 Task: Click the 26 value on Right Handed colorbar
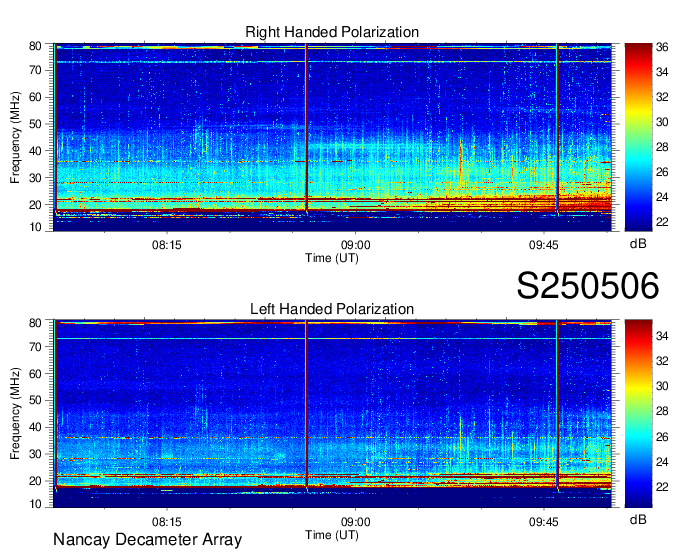662,172
